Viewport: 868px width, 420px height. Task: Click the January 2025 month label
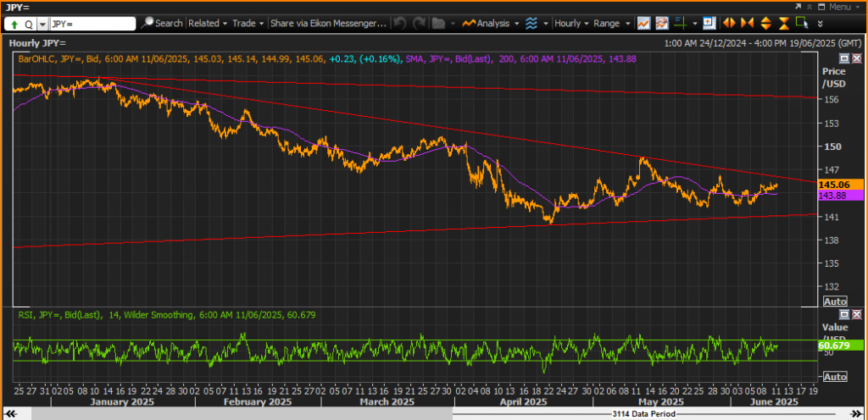pos(122,401)
